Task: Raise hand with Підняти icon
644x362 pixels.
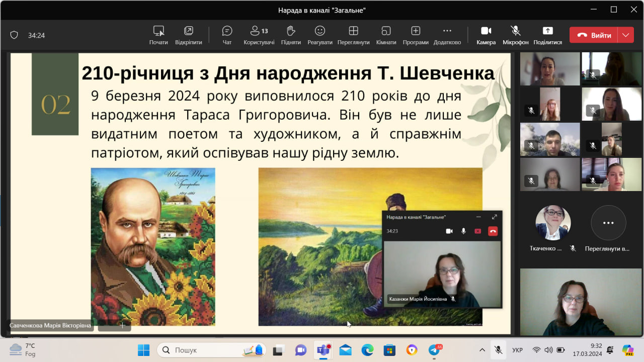Action: tap(291, 35)
